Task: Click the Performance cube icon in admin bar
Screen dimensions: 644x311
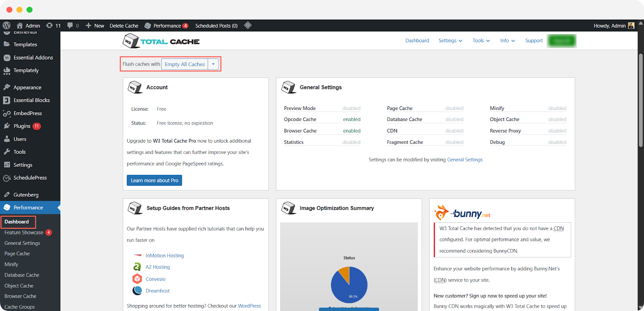Action: (x=148, y=26)
